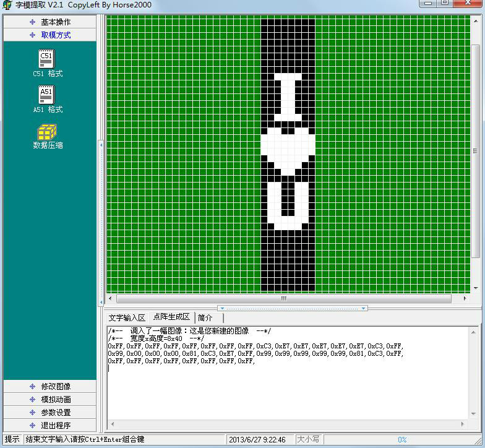Select the A51 格式 output icon
This screenshot has height=448, width=485.
point(47,95)
